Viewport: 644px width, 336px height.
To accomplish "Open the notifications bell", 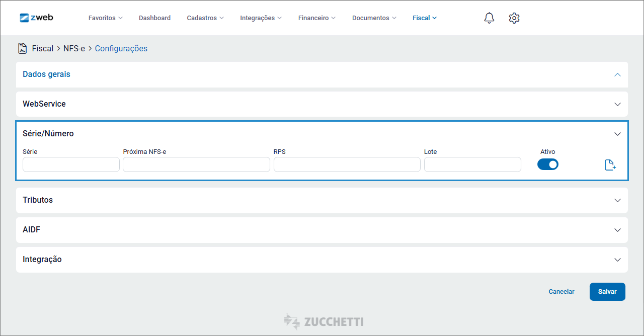I will pyautogui.click(x=489, y=18).
